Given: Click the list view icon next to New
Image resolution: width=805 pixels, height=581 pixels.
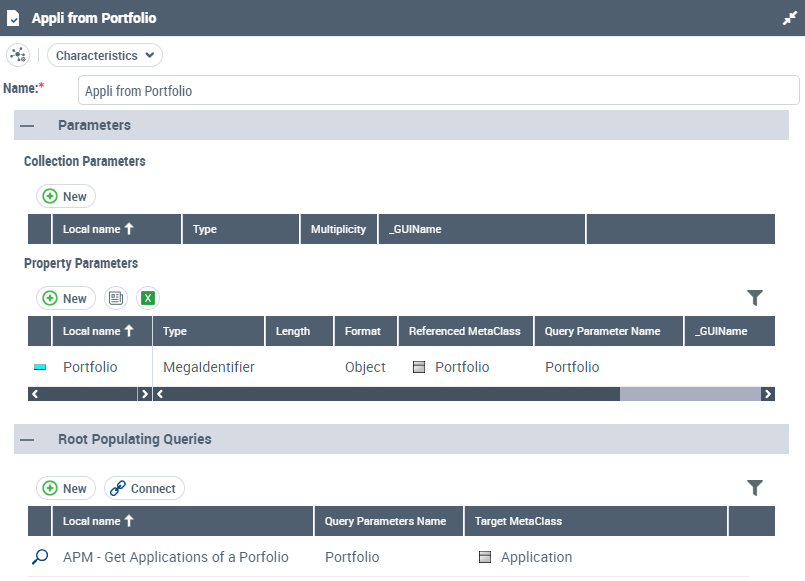Looking at the screenshot, I should click(x=116, y=298).
